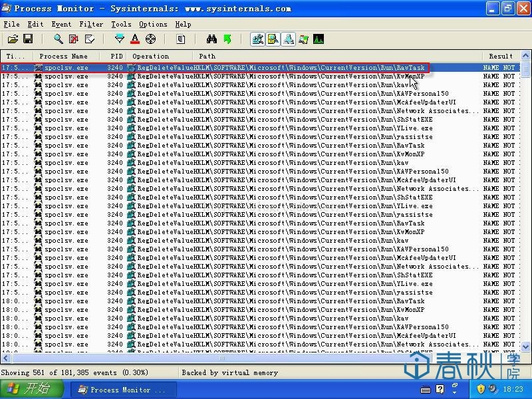
Task: Click the horizontal scrollbar thumb
Action: (x=222, y=358)
